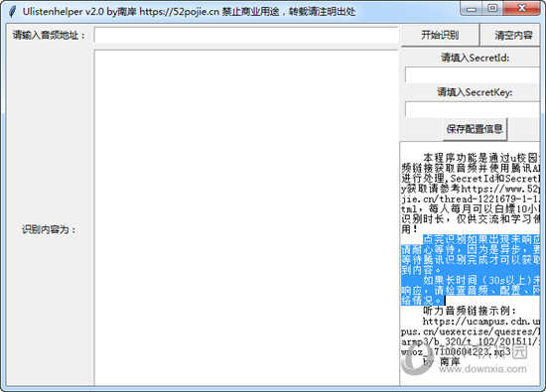Save settings via 保存配置信息 button
This screenshot has width=546, height=392.
(x=475, y=129)
